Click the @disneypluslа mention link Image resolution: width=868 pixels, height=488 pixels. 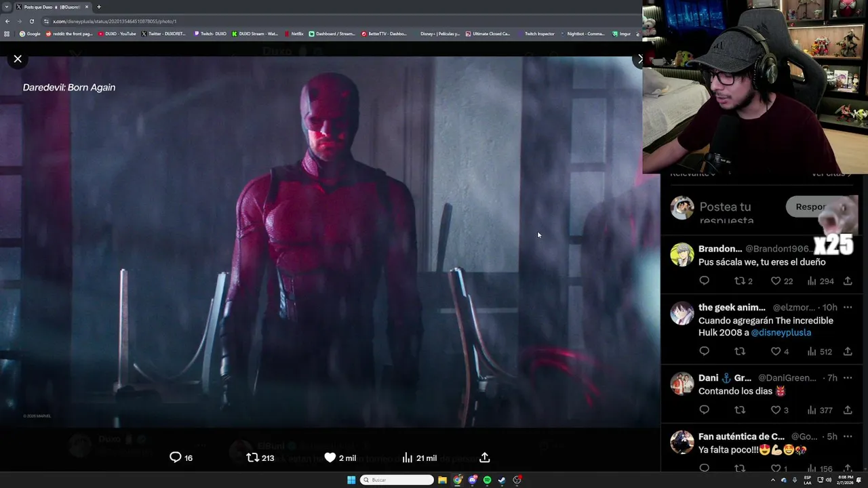pos(781,333)
